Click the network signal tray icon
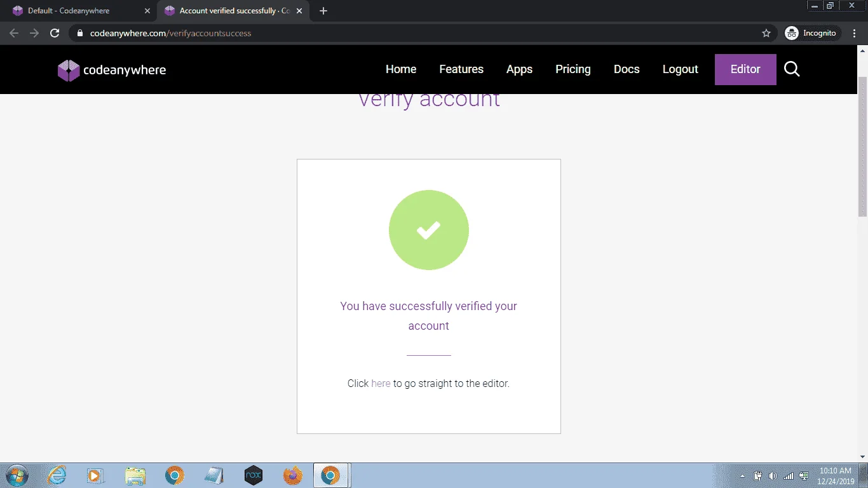868x488 pixels. click(x=789, y=476)
